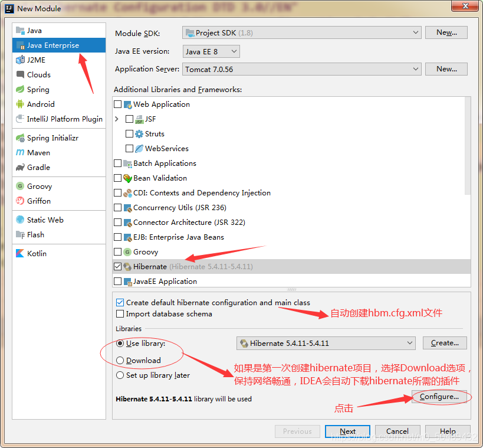
Task: Check the Struts checkbox
Action: (x=129, y=134)
